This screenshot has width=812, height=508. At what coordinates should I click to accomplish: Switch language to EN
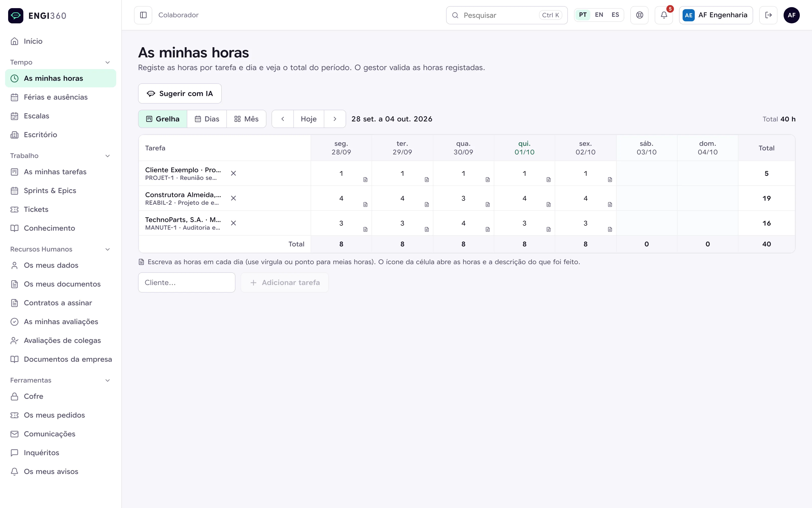tap(599, 15)
